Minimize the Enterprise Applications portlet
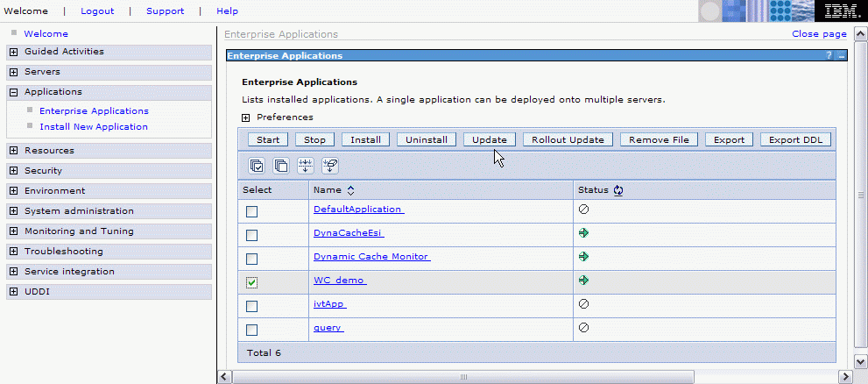This screenshot has height=384, width=868. (x=842, y=56)
